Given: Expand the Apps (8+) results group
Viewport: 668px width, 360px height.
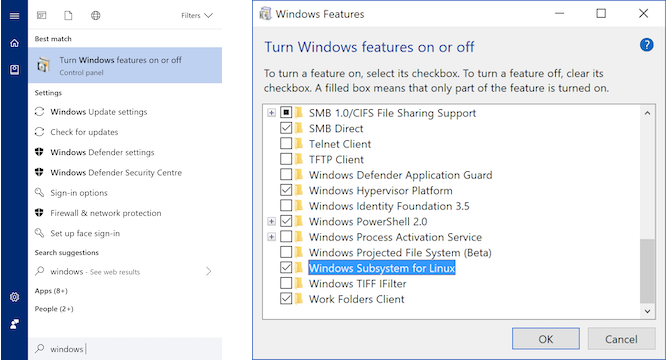Looking at the screenshot, I should click(x=51, y=291).
